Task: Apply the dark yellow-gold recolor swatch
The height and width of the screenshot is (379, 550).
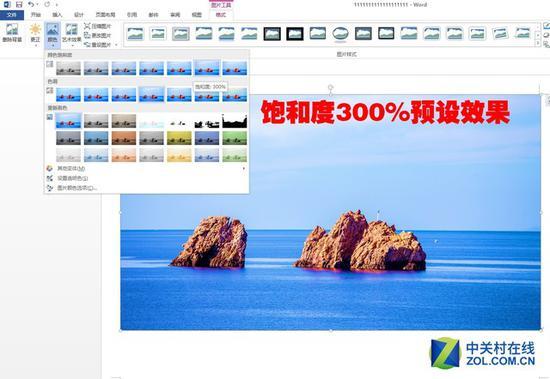Action: (179, 138)
